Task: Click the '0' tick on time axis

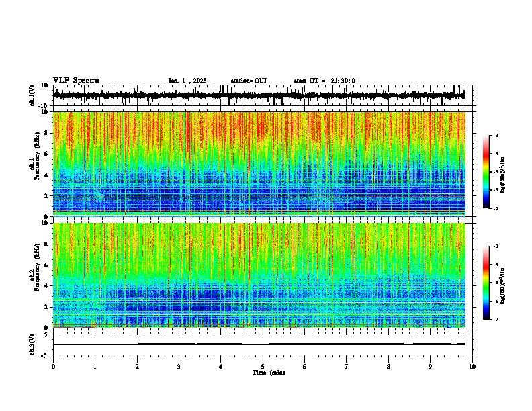Action: click(x=53, y=367)
